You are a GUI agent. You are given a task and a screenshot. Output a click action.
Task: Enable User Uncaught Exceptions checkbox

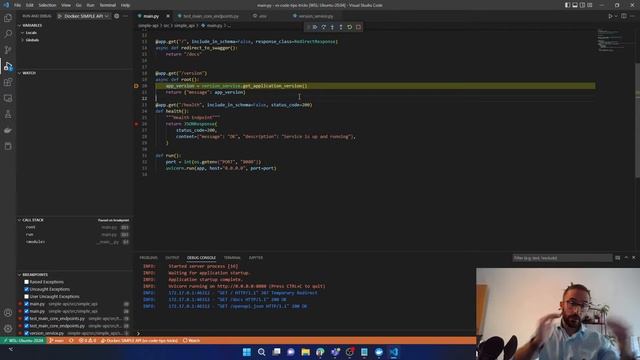pyautogui.click(x=27, y=297)
